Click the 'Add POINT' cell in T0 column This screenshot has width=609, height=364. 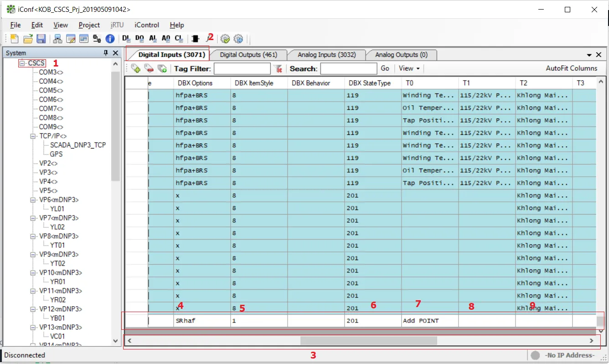point(430,321)
